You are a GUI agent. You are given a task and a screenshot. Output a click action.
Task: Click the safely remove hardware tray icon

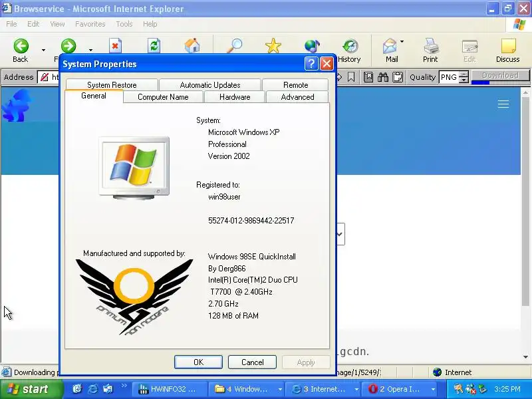pyautogui.click(x=483, y=389)
